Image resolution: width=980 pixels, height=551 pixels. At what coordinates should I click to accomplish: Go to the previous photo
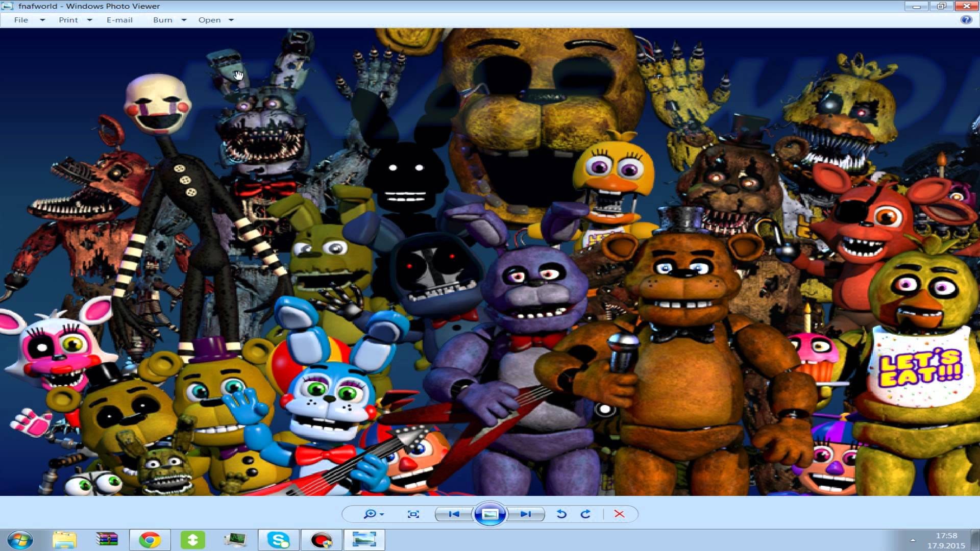(454, 514)
